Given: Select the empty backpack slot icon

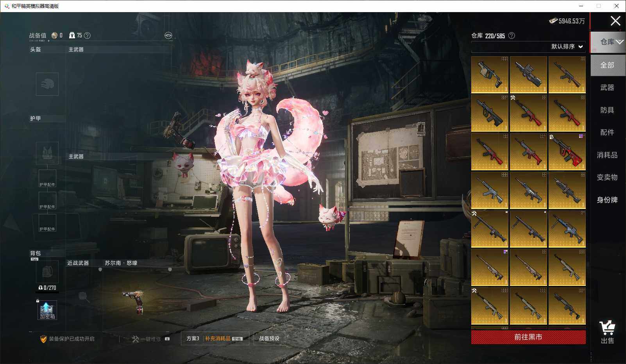Looking at the screenshot, I should tap(47, 271).
